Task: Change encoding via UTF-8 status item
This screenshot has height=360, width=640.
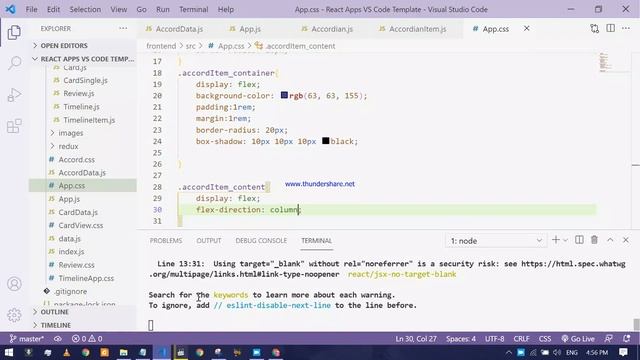Action: pos(494,339)
